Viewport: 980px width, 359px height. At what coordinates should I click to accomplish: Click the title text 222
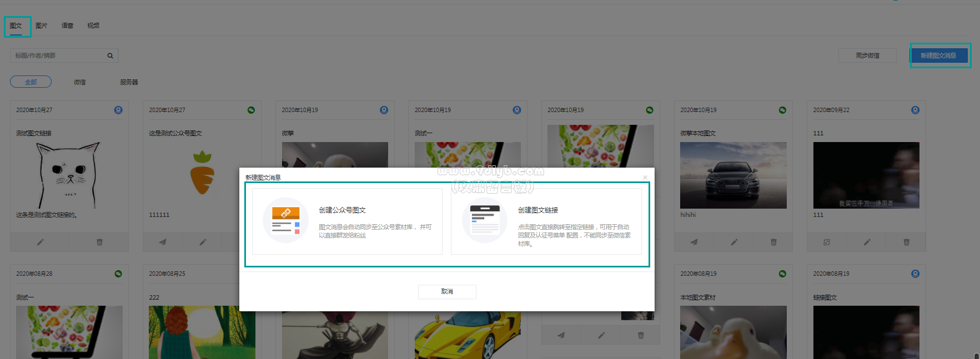154,297
